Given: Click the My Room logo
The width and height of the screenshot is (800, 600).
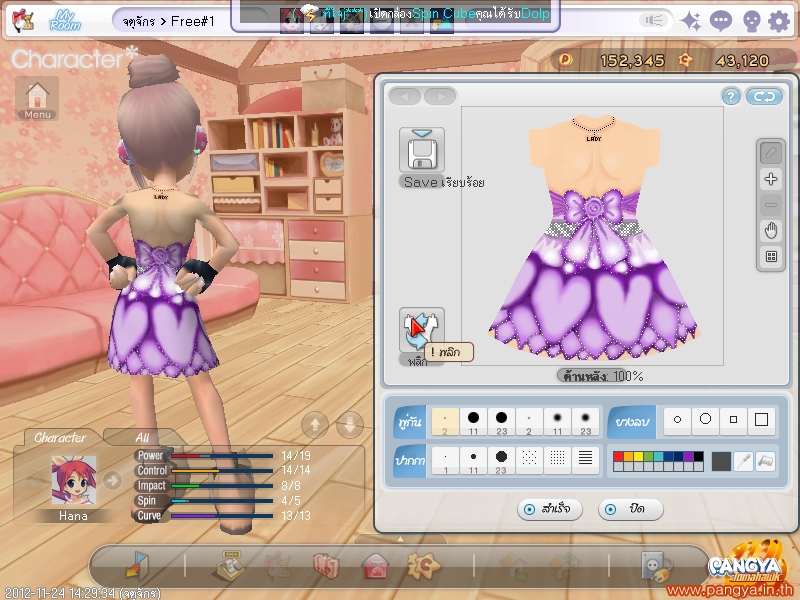Looking at the screenshot, I should (65, 20).
